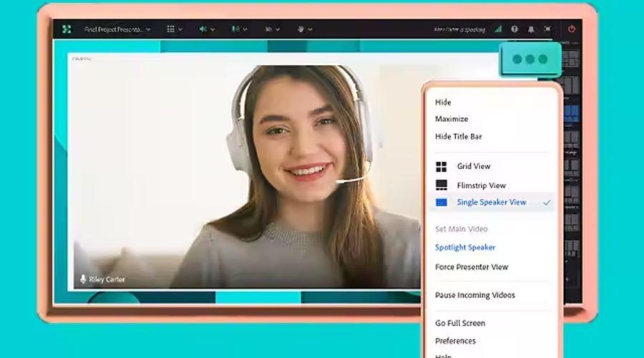Open the help question mark icon

click(x=514, y=29)
